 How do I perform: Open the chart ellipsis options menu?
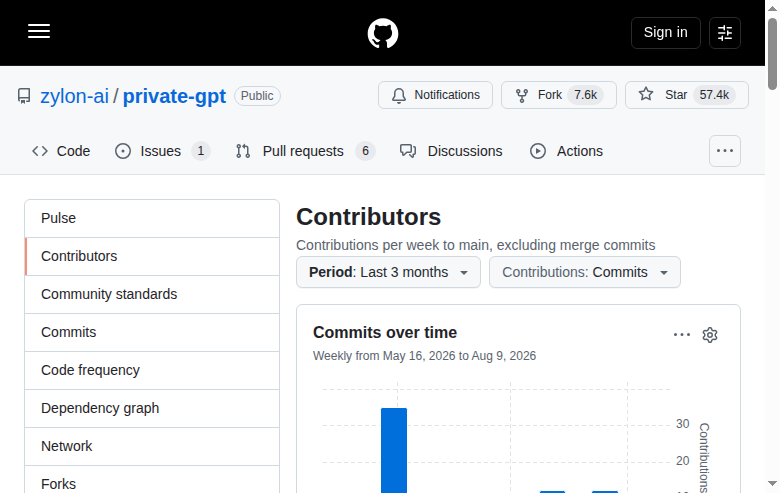coord(682,335)
